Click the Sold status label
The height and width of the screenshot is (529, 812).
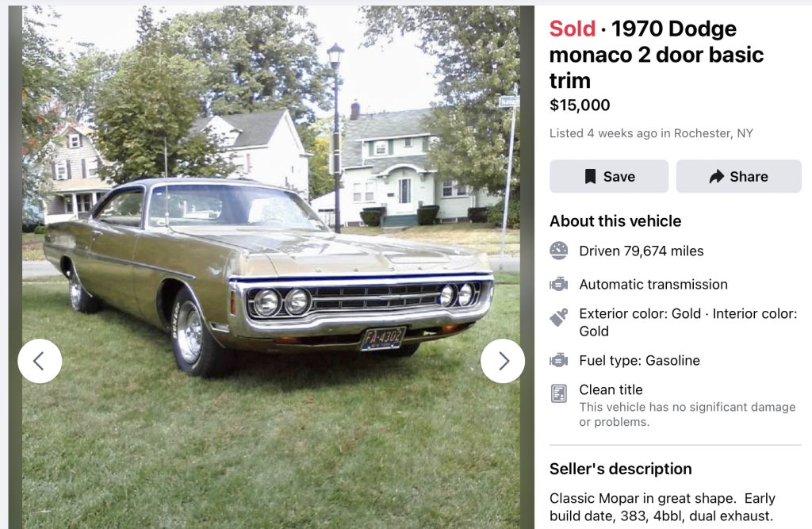coord(572,29)
